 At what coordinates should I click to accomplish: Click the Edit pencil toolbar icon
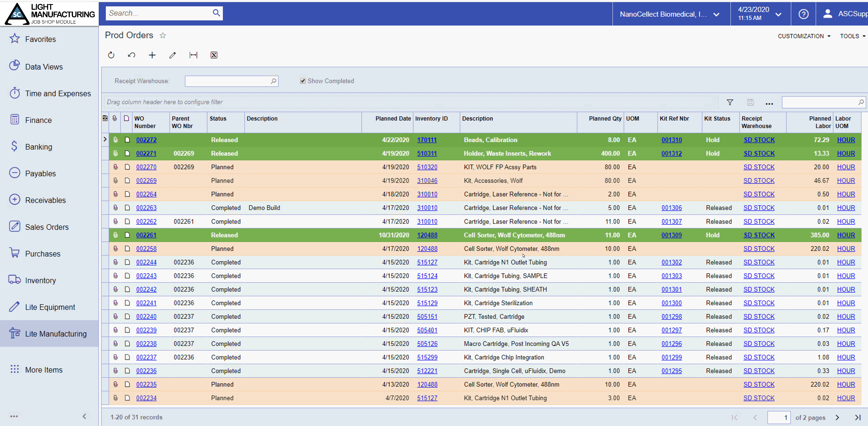pyautogui.click(x=172, y=55)
